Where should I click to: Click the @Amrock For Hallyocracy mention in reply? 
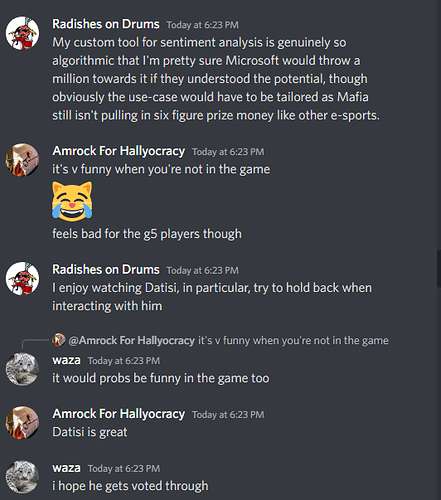[132, 340]
